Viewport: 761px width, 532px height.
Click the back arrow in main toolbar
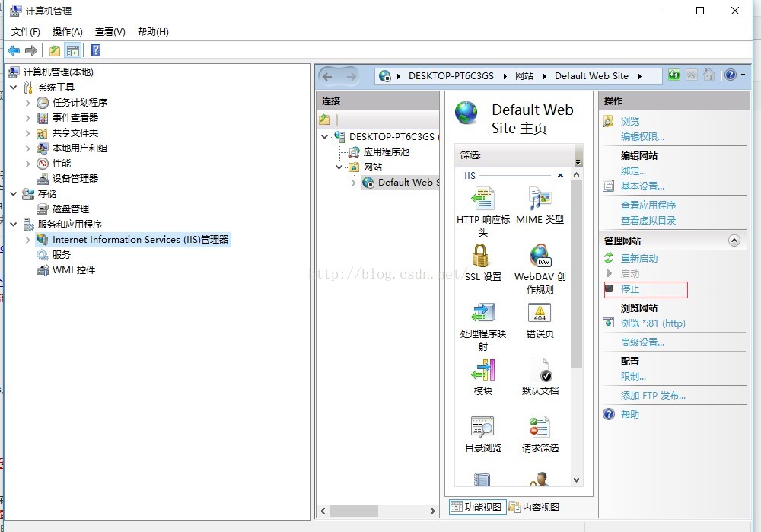pos(14,50)
